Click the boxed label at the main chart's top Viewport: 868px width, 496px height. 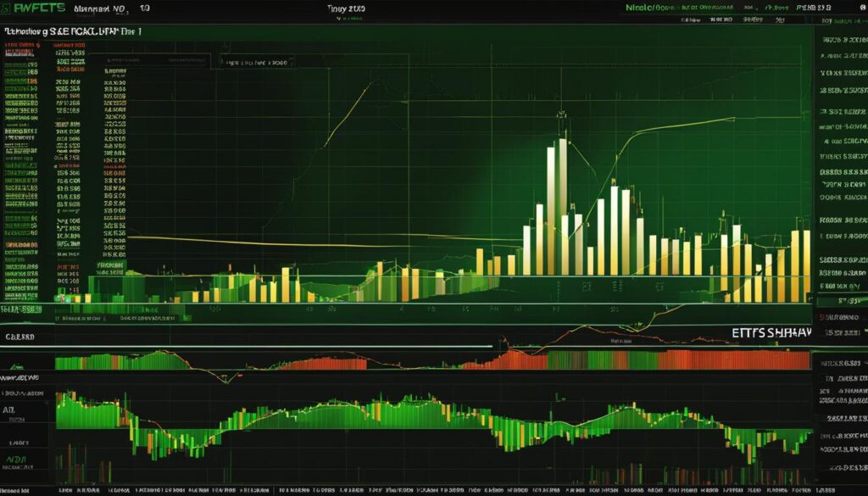pyautogui.click(x=254, y=62)
